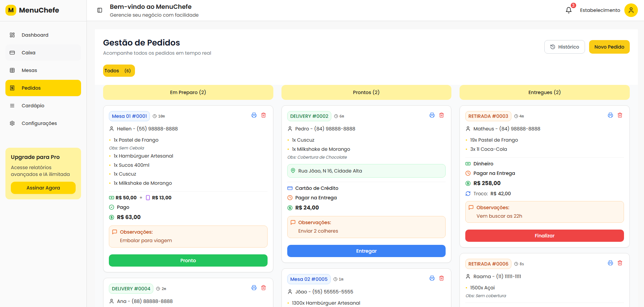The image size is (644, 307).
Task: Delete order Mesa 01 #0001
Action: click(264, 115)
